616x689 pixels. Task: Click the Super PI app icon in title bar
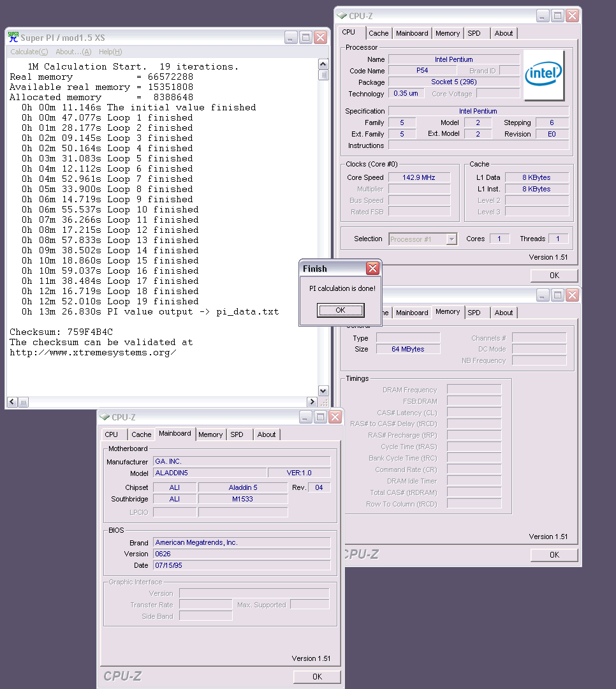point(13,38)
